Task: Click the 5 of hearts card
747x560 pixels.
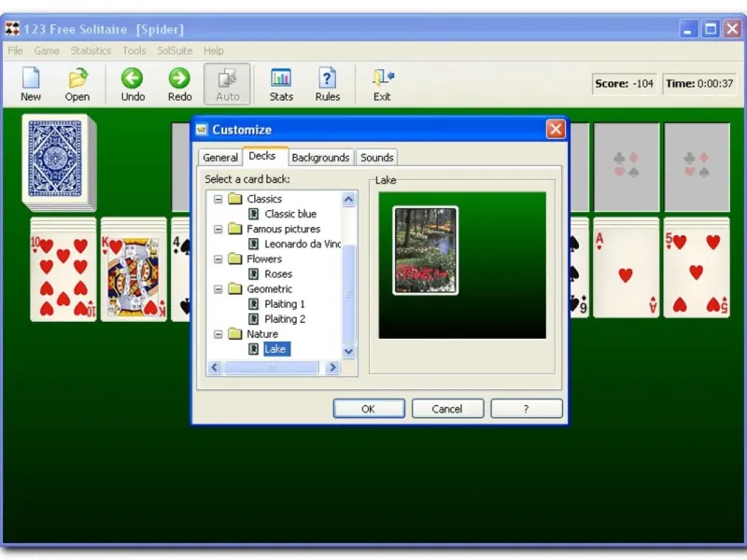Action: (x=697, y=274)
